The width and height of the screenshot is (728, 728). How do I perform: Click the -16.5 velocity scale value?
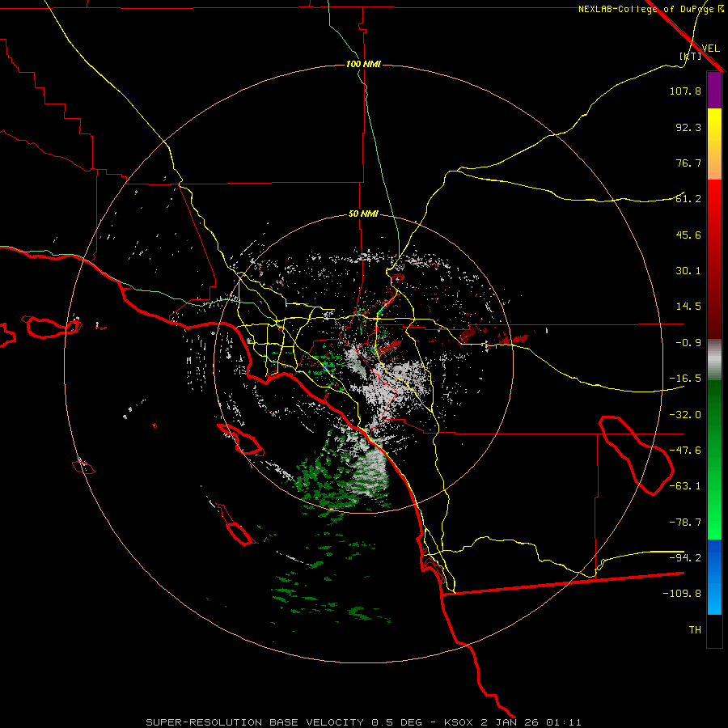click(685, 379)
